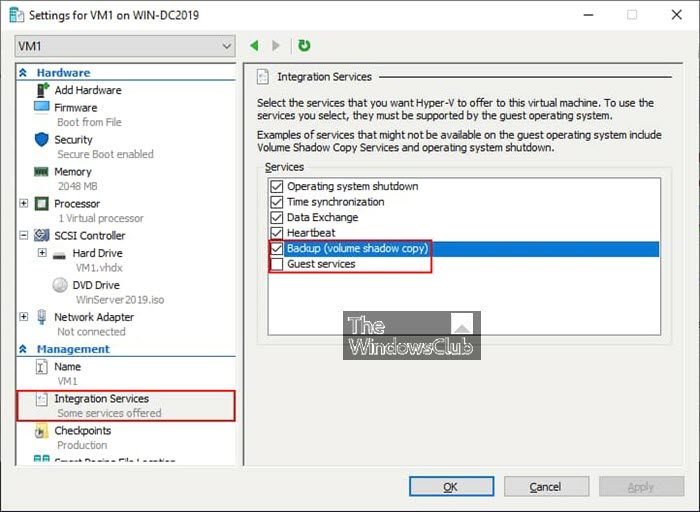Select Name under Management
The width and height of the screenshot is (700, 512).
tap(67, 366)
